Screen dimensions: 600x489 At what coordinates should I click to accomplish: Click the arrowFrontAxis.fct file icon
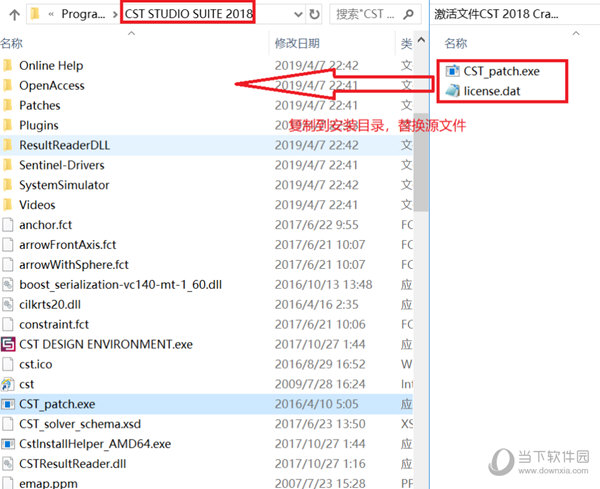[8, 244]
